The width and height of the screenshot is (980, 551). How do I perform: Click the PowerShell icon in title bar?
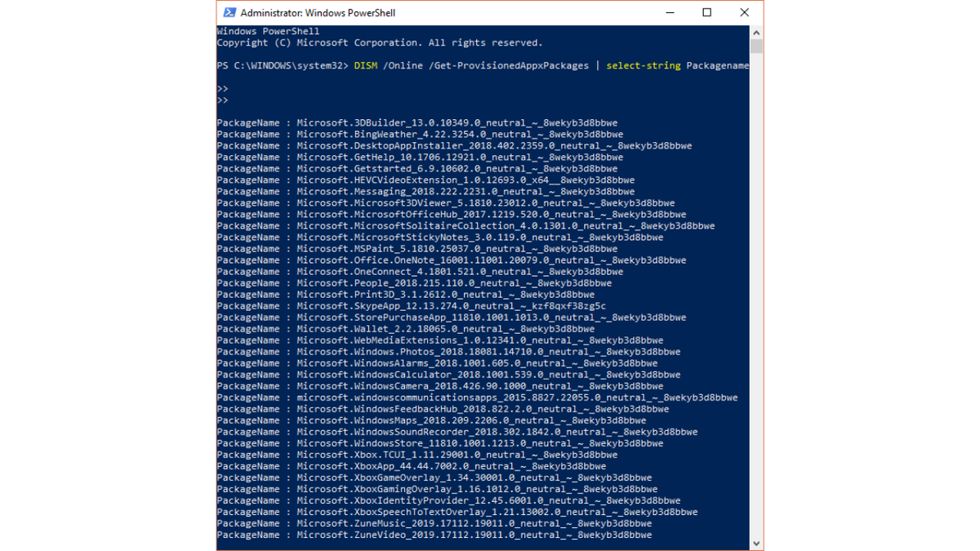(x=229, y=12)
